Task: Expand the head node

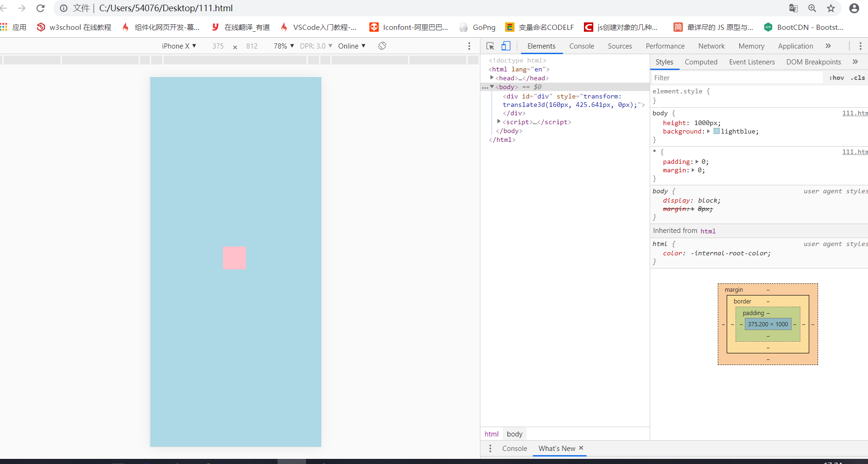Action: coord(492,78)
